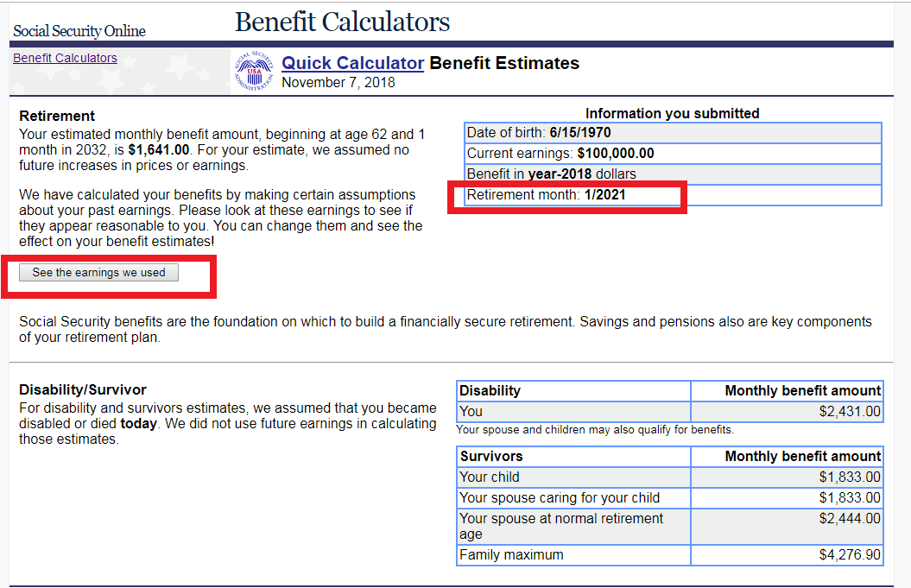Click the Disability table header cell
This screenshot has width=911, height=588.
point(573,390)
